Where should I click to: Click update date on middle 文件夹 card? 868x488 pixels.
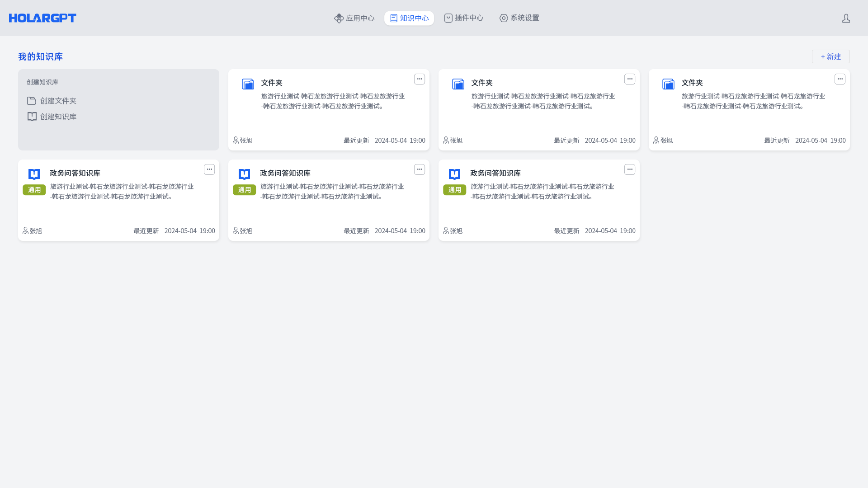click(x=610, y=141)
